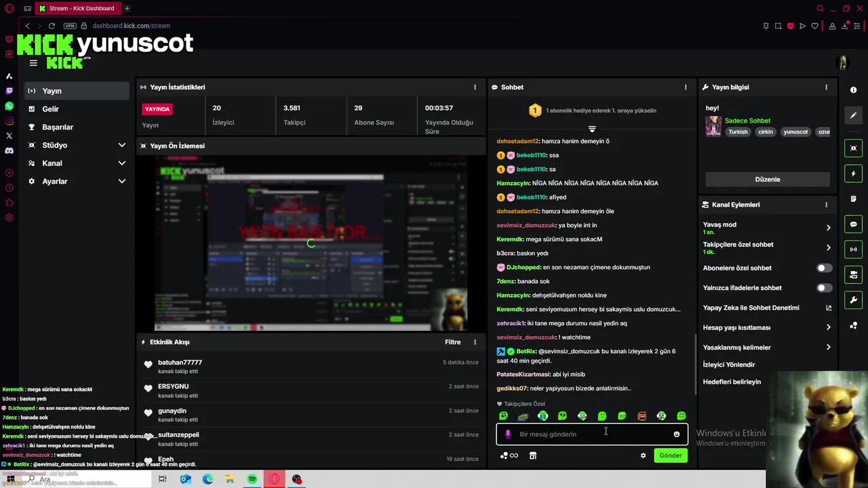Screen dimensions: 868x488
Task: Toggle the stream preview widget icon in right toolbar
Action: coord(853,148)
